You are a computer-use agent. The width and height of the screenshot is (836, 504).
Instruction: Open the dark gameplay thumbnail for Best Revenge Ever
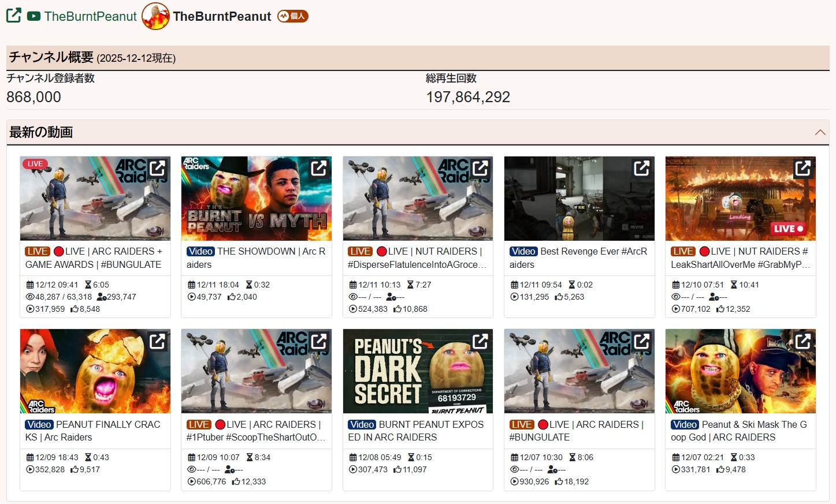579,199
